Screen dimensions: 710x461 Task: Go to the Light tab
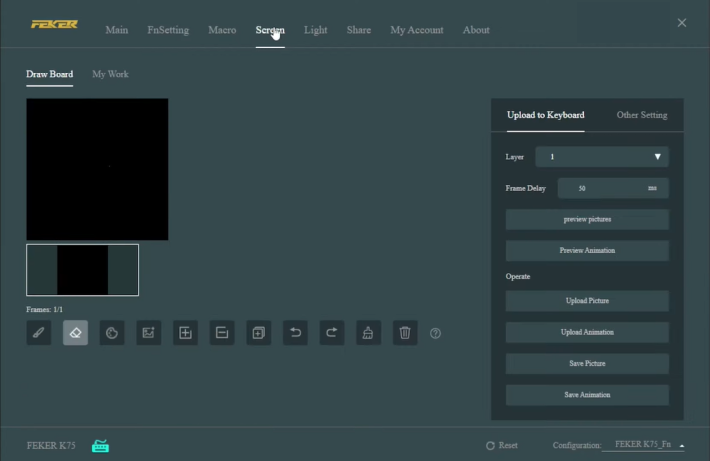(316, 30)
